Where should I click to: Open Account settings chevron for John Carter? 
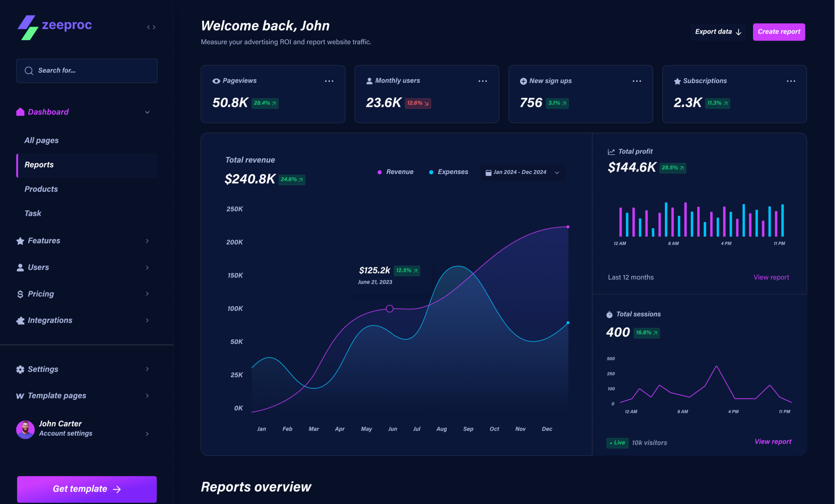pyautogui.click(x=147, y=434)
